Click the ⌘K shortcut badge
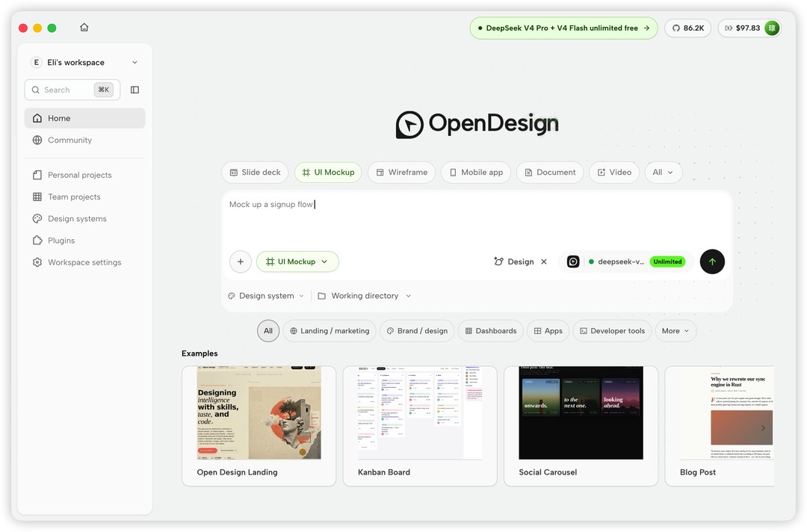Image resolution: width=807 pixels, height=532 pixels. [103, 90]
